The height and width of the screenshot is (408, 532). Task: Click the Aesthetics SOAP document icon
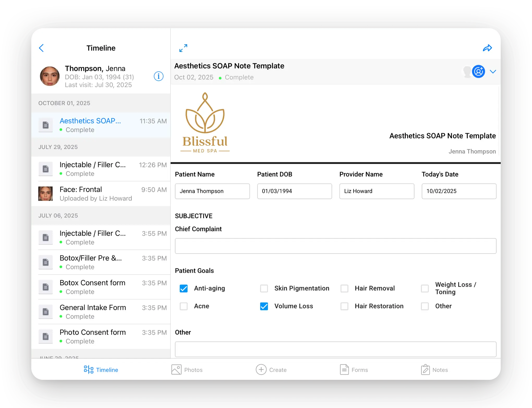point(46,125)
